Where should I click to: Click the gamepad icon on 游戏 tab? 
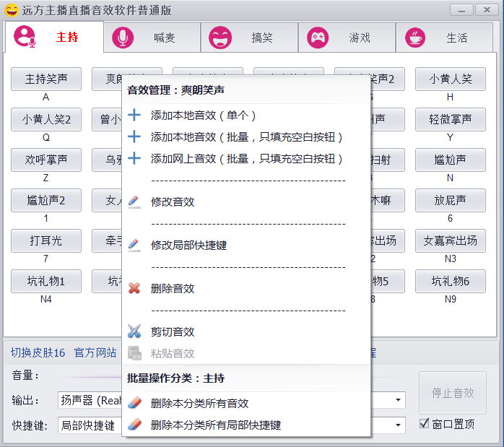click(318, 38)
